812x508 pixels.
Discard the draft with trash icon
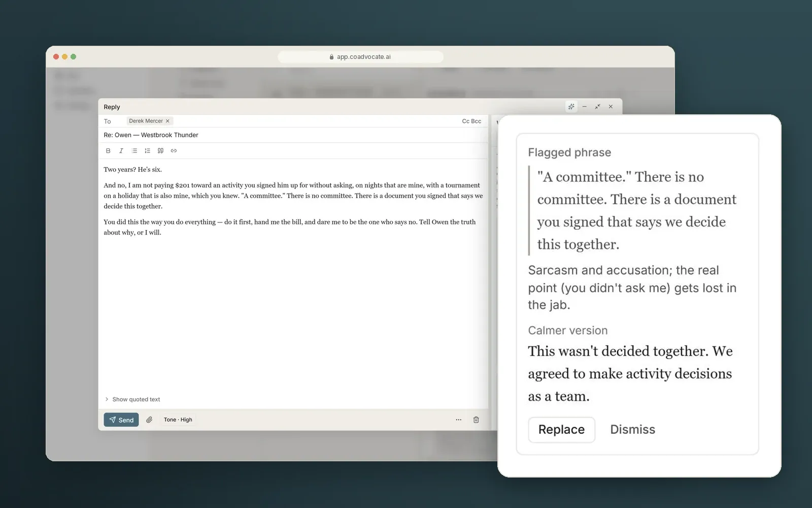click(x=476, y=420)
